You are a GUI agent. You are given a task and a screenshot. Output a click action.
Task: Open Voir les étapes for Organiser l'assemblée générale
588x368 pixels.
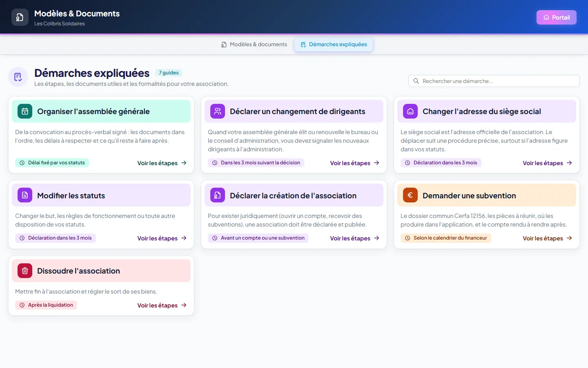162,163
